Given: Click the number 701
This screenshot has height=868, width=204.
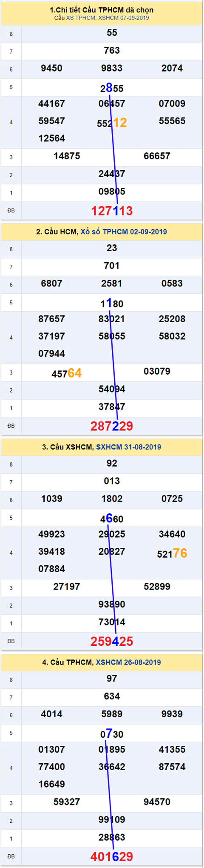Looking at the screenshot, I should click(112, 266).
